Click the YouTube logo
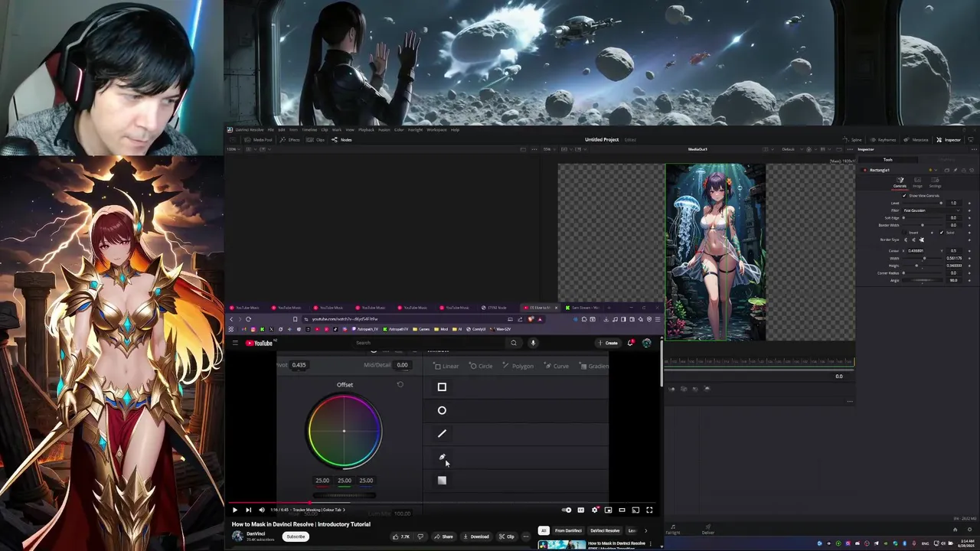 click(259, 343)
